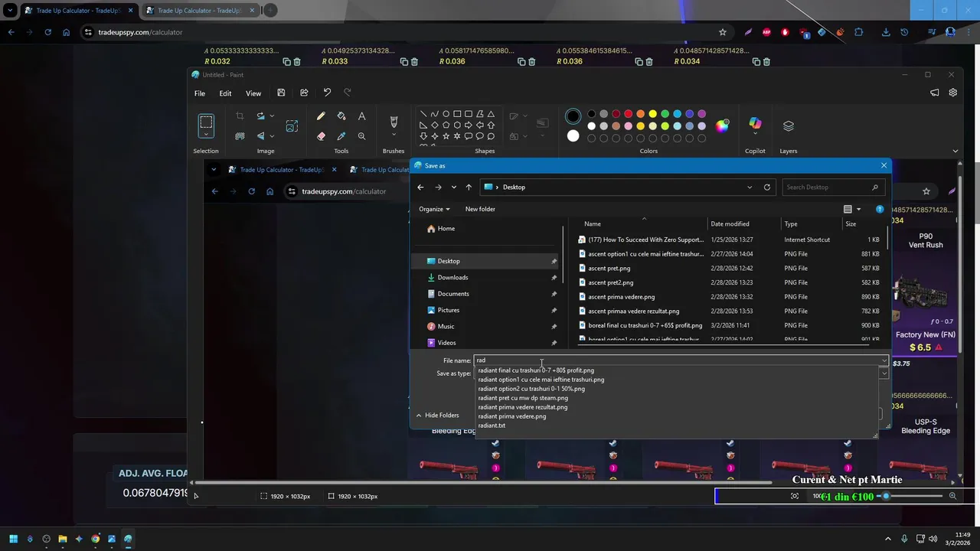Viewport: 980px width, 551px height.
Task: Expand the address bar previous locations dropdown
Action: click(x=750, y=187)
